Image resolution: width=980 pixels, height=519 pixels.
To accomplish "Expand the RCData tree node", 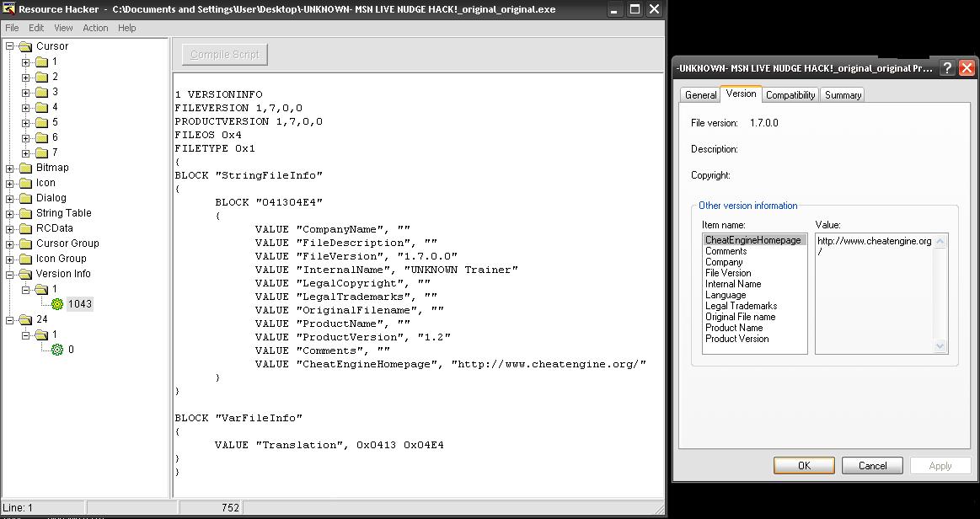I will pos(10,228).
